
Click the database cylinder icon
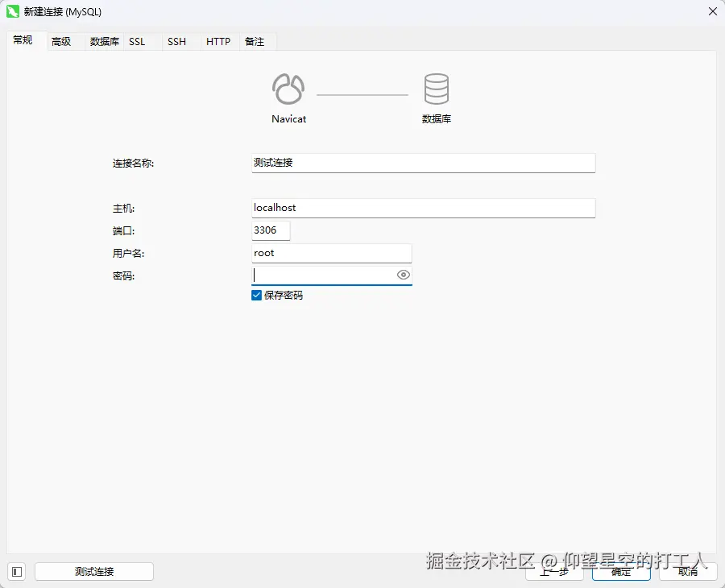(x=437, y=89)
